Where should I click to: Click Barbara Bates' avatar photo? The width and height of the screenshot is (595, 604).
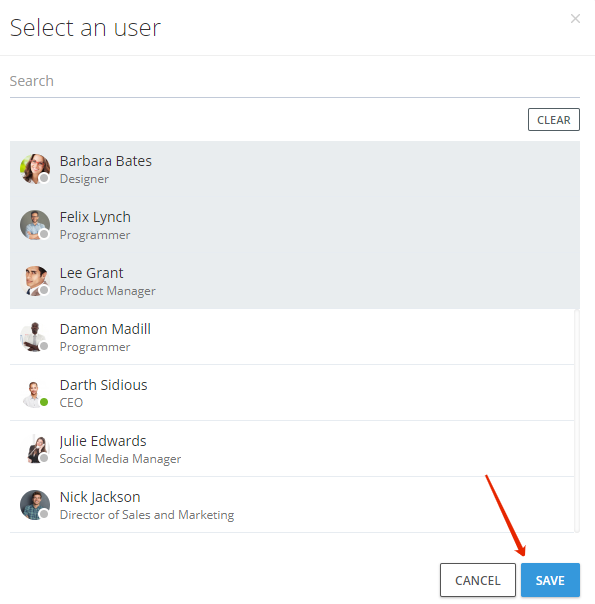pos(35,169)
